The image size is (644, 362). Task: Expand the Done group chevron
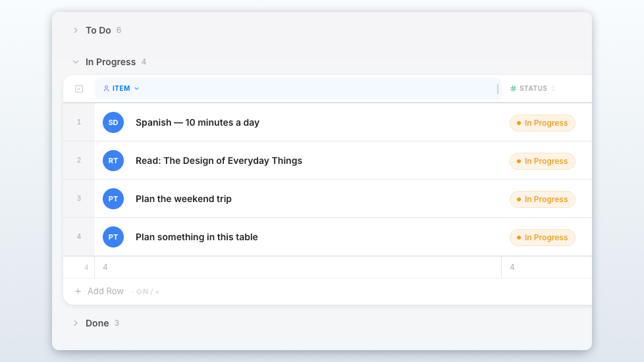[76, 323]
